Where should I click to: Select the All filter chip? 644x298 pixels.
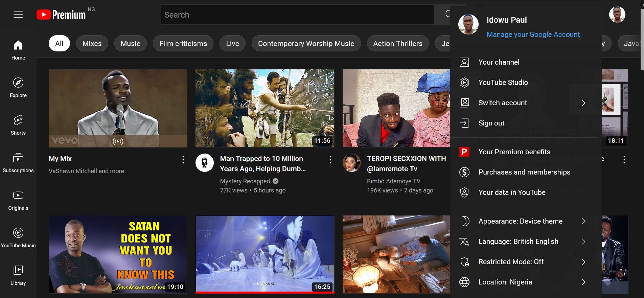click(x=59, y=43)
